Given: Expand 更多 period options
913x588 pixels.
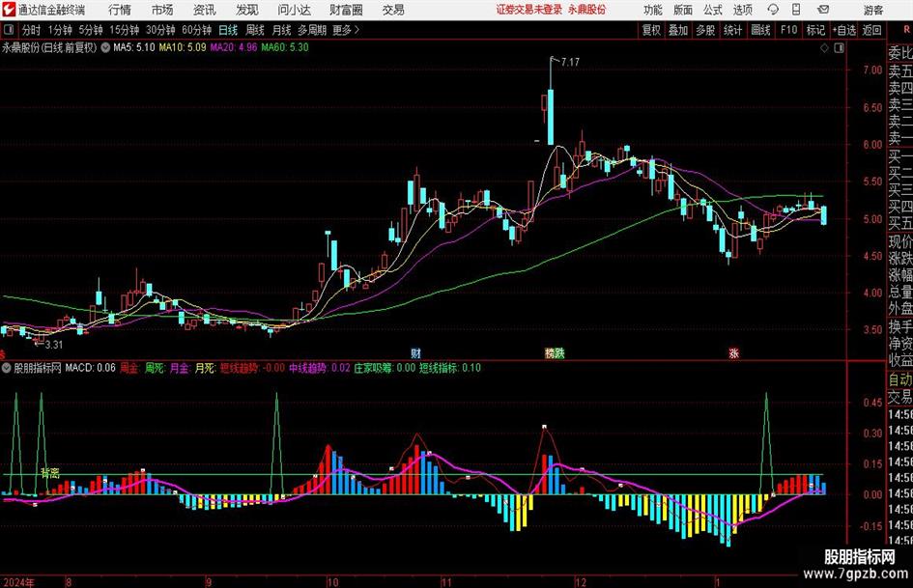Looking at the screenshot, I should 346,30.
